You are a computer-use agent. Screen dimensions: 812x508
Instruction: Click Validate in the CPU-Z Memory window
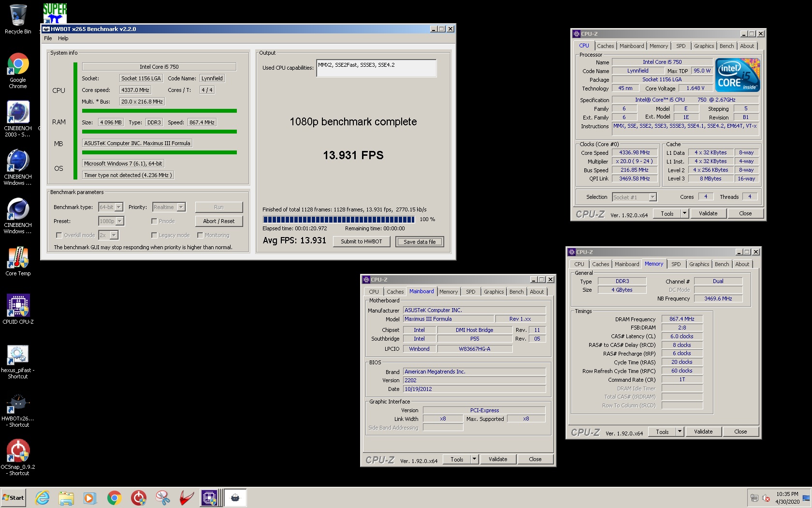(703, 432)
